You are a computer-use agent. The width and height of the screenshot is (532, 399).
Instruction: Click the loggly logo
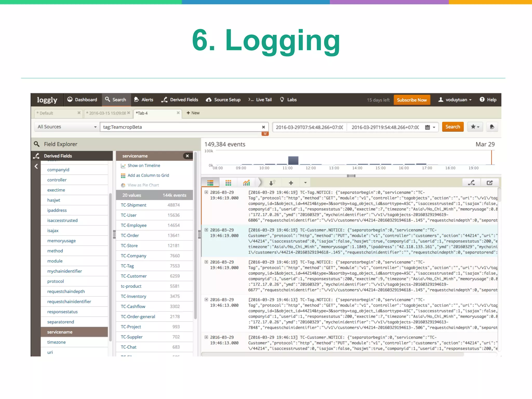(47, 100)
